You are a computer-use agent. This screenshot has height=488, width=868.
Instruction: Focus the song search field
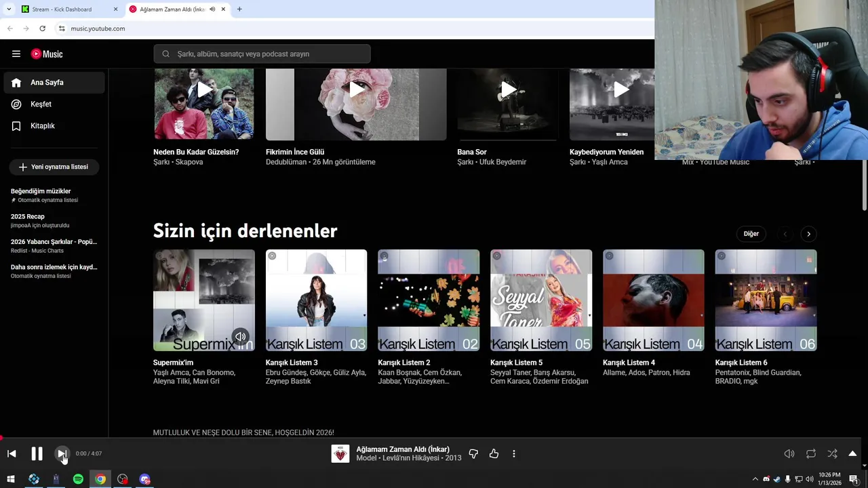coord(262,54)
